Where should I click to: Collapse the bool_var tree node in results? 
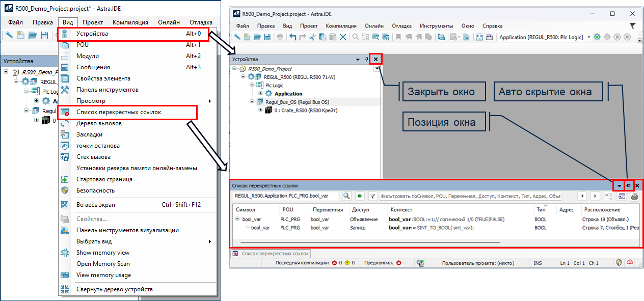click(238, 219)
